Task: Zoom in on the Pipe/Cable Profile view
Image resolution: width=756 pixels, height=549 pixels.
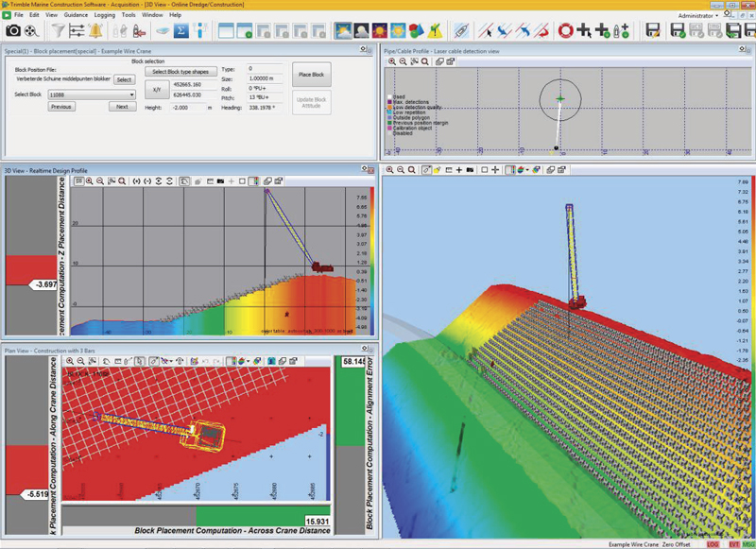Action: coord(392,61)
